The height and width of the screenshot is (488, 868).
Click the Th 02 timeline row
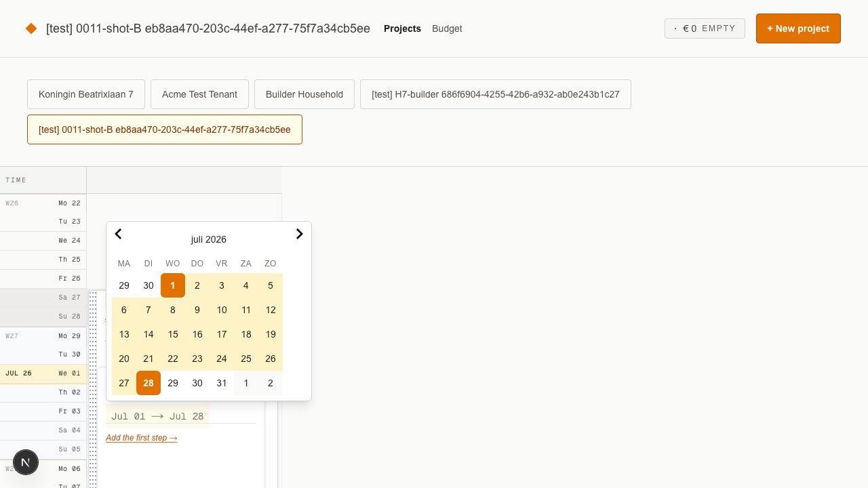(43, 392)
